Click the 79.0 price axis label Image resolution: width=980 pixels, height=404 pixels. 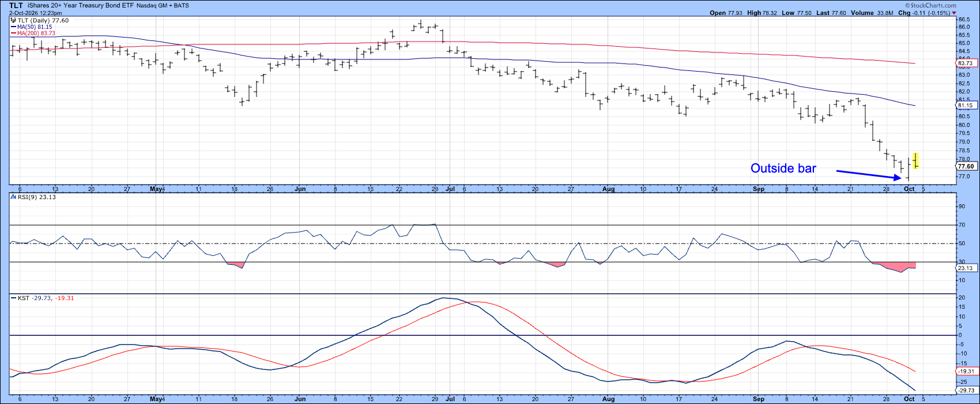tap(964, 142)
